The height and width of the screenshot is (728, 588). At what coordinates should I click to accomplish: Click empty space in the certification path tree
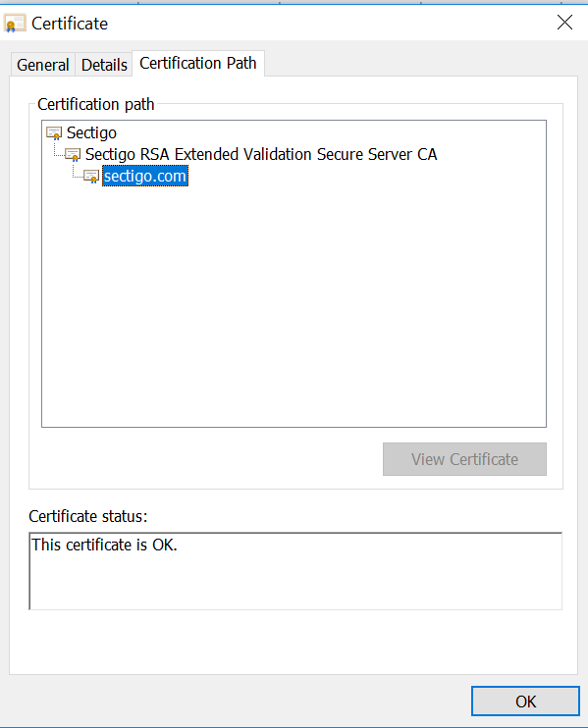point(294,306)
